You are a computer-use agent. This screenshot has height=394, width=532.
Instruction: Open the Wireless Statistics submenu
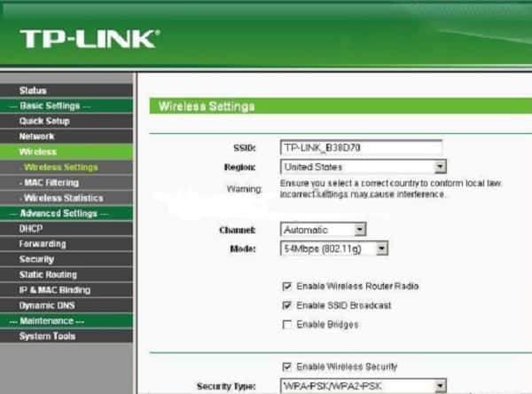66,198
